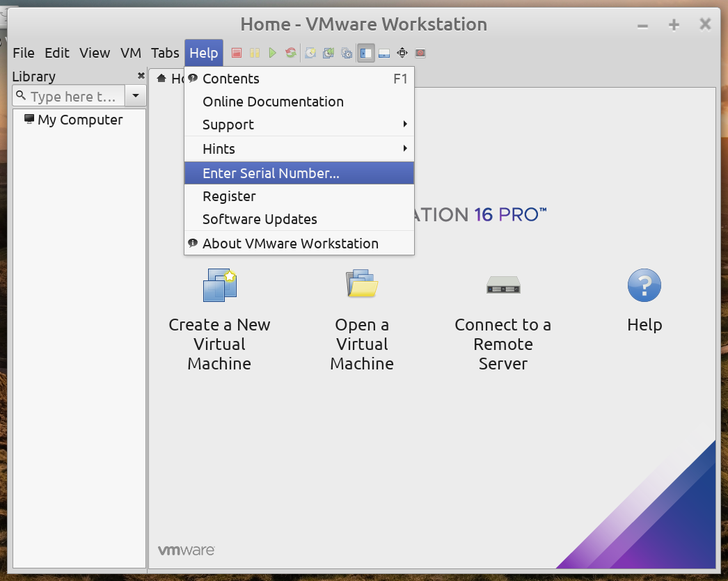The image size is (728, 581).
Task: Open the Edit menu
Action: (x=57, y=53)
